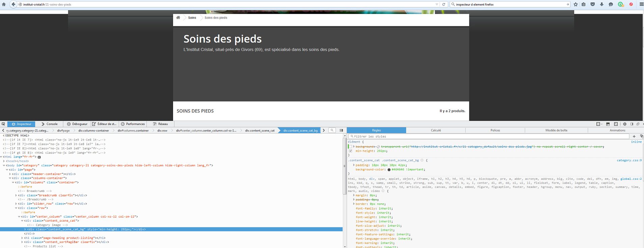
Task: Open the frame selector dropdown in devtools
Action: coord(599,124)
